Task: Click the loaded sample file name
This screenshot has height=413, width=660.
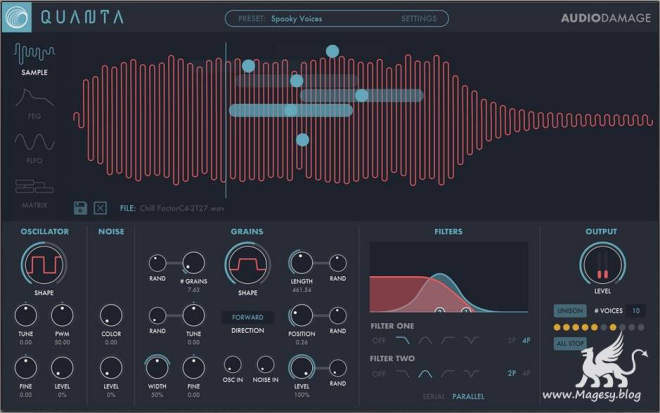Action: point(182,208)
